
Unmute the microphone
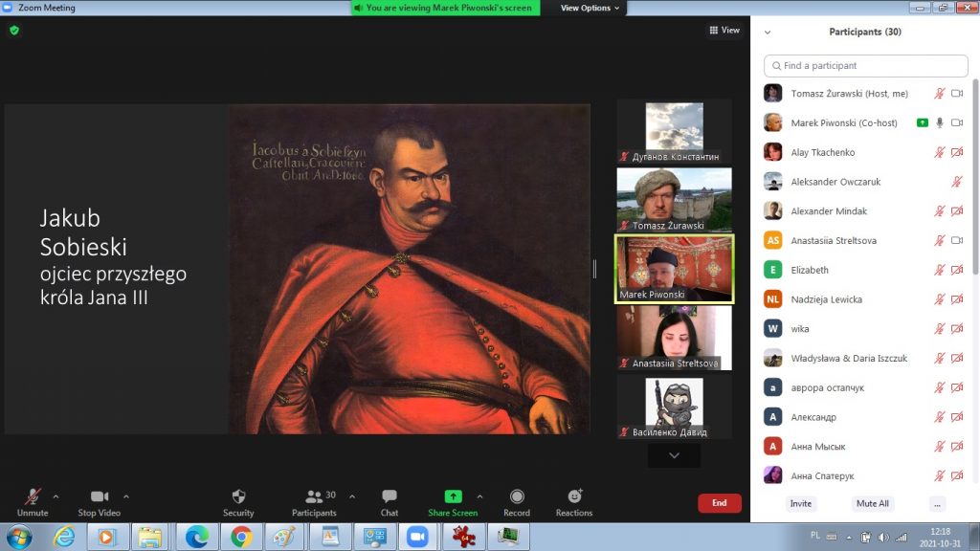tap(33, 497)
